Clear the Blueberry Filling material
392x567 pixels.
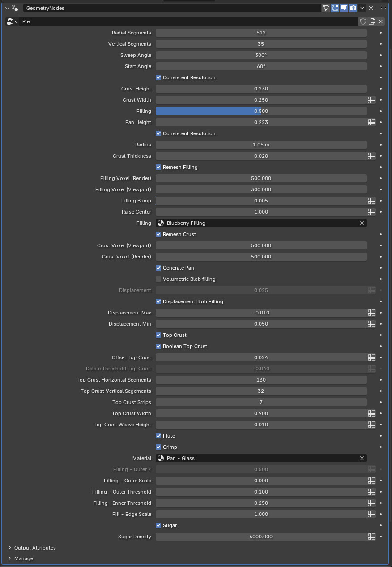(x=362, y=223)
